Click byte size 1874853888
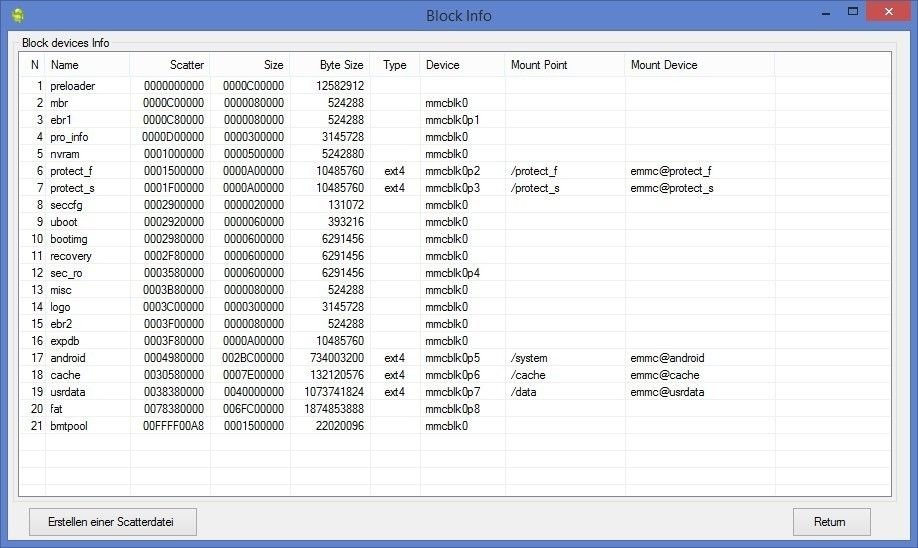Image resolution: width=918 pixels, height=548 pixels. point(334,409)
